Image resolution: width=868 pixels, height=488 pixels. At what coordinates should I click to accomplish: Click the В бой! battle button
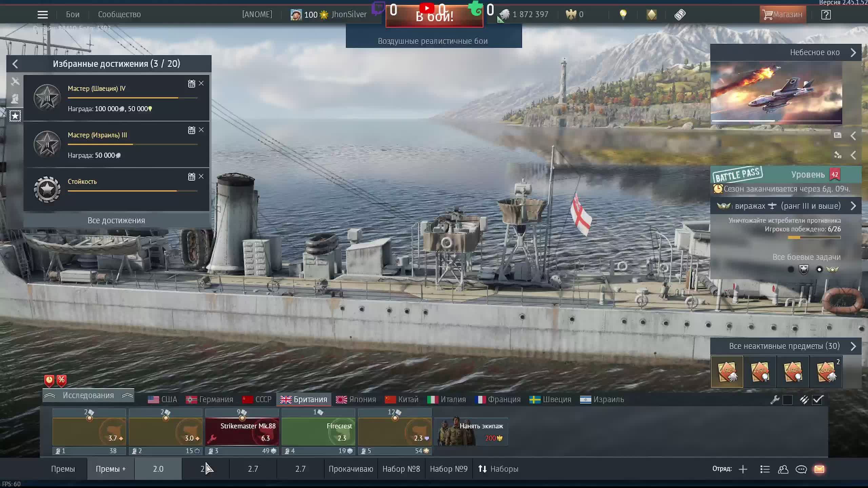(434, 16)
